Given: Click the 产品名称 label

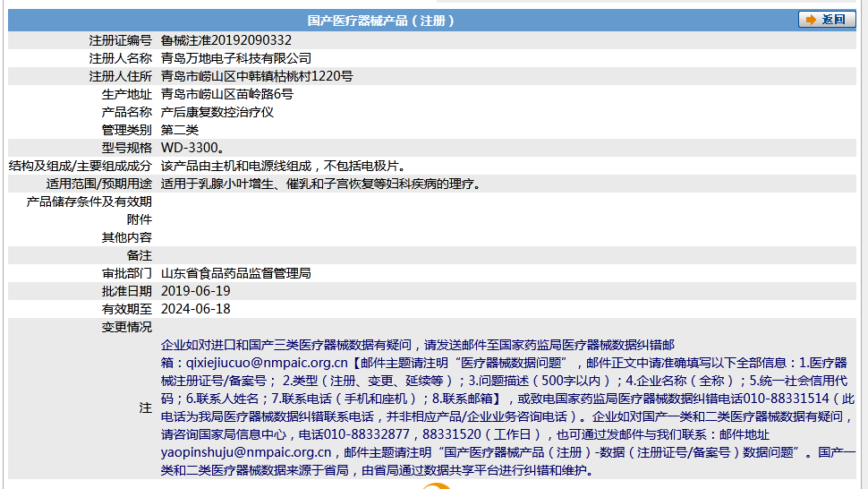Looking at the screenshot, I should (126, 112).
